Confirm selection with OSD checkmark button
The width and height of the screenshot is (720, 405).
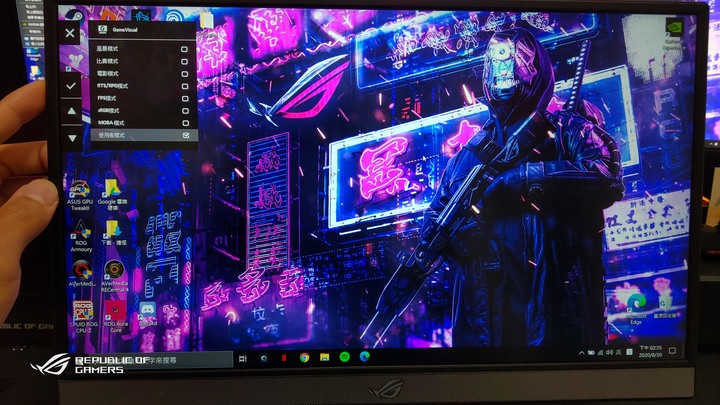pyautogui.click(x=71, y=85)
